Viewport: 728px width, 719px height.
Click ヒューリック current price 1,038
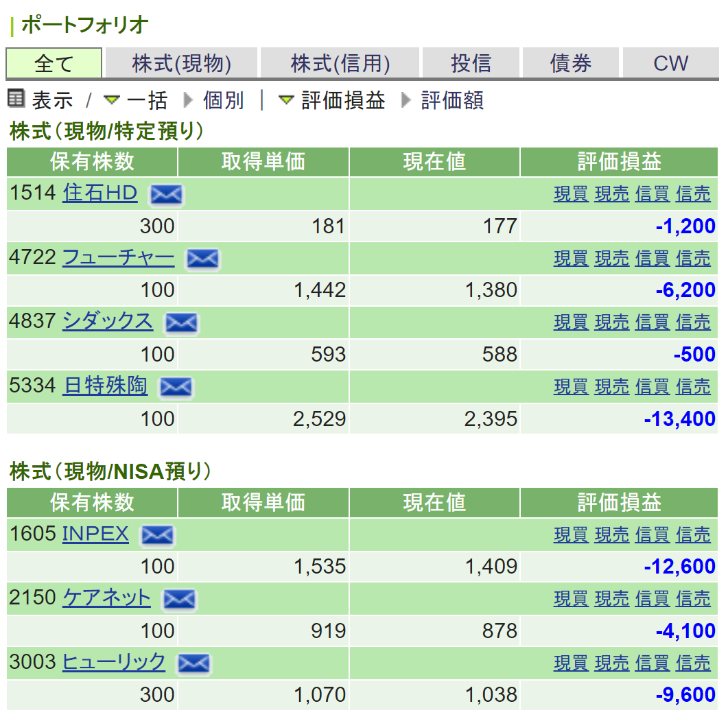(x=491, y=695)
